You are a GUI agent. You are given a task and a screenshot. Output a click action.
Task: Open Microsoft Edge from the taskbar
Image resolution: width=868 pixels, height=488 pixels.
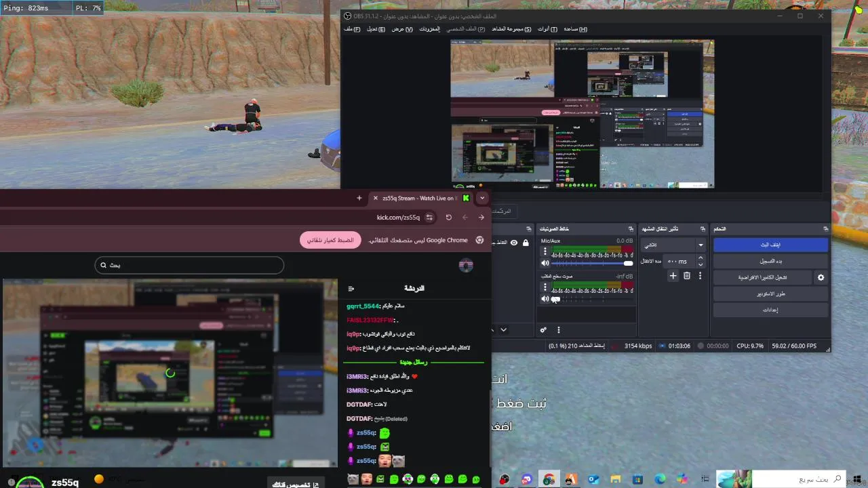tap(660, 479)
